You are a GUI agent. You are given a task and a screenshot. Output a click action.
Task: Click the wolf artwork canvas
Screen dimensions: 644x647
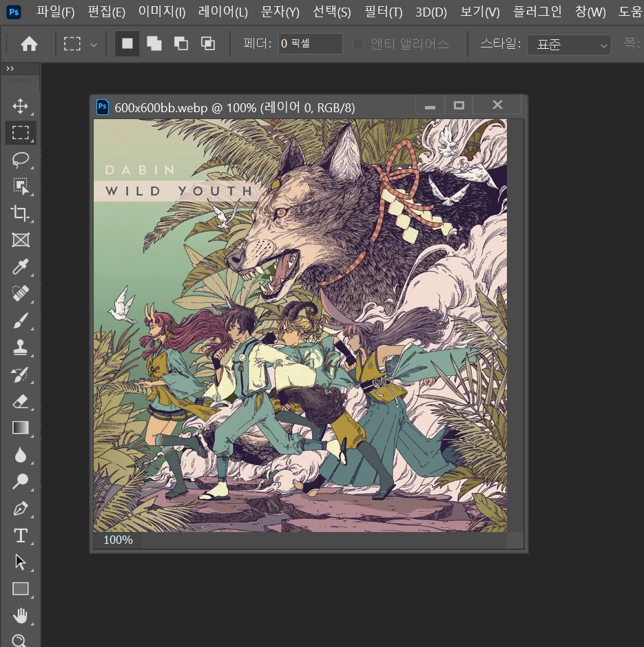pos(300,326)
